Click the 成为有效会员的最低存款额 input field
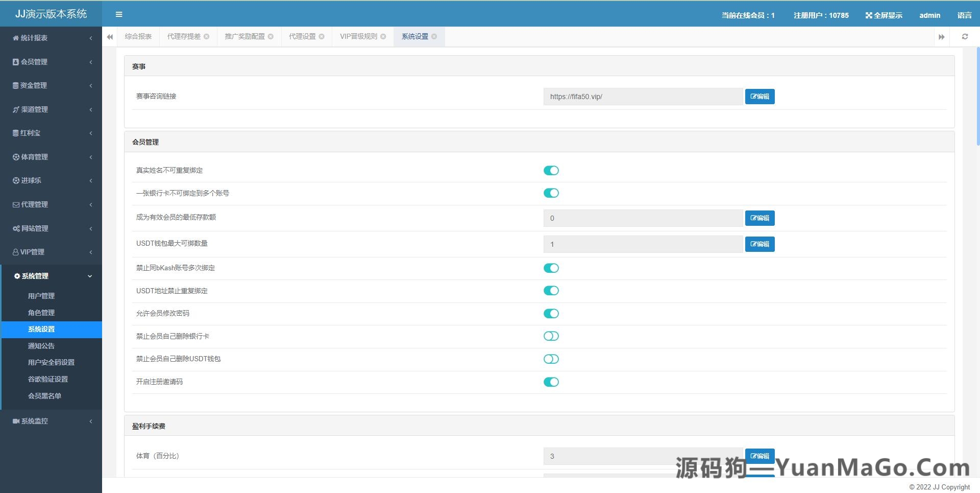 (643, 218)
